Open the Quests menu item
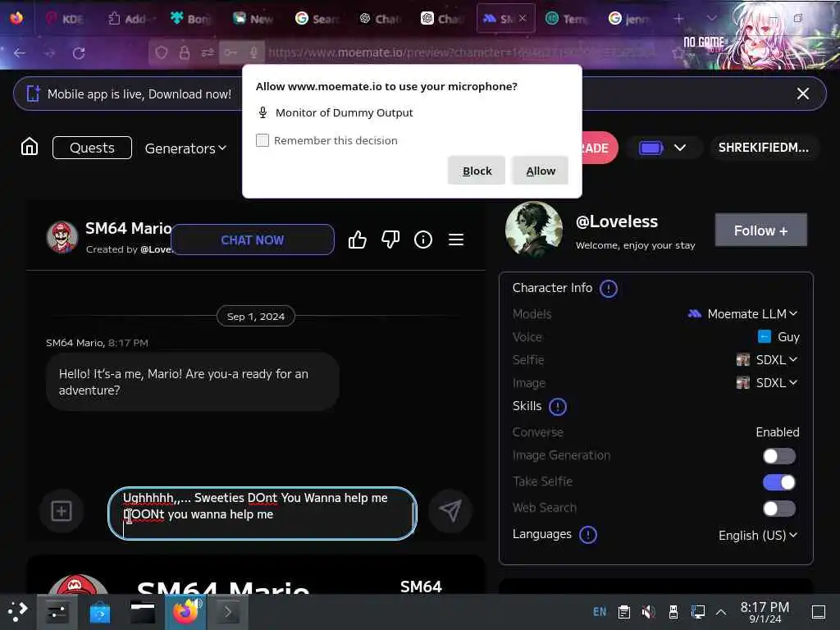The height and width of the screenshot is (630, 840). [x=92, y=148]
